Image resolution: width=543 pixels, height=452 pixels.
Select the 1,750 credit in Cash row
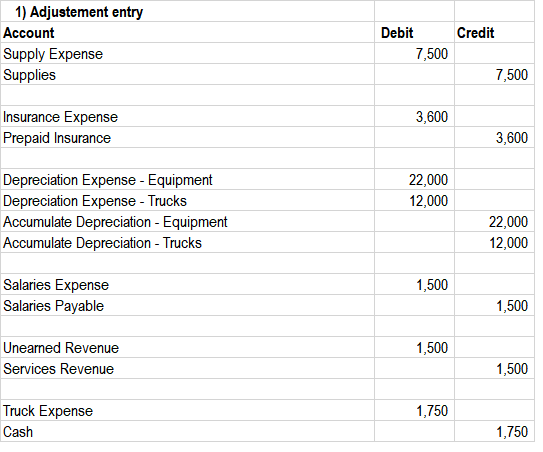point(495,432)
